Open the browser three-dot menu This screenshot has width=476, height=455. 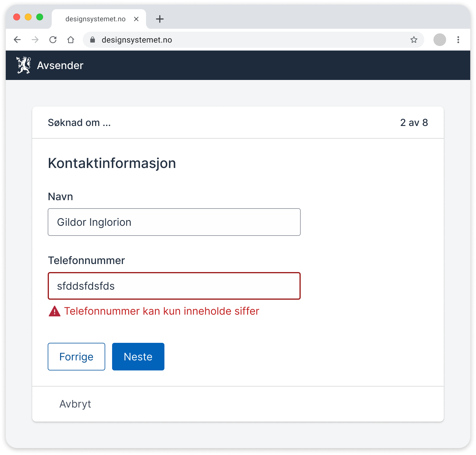point(458,40)
